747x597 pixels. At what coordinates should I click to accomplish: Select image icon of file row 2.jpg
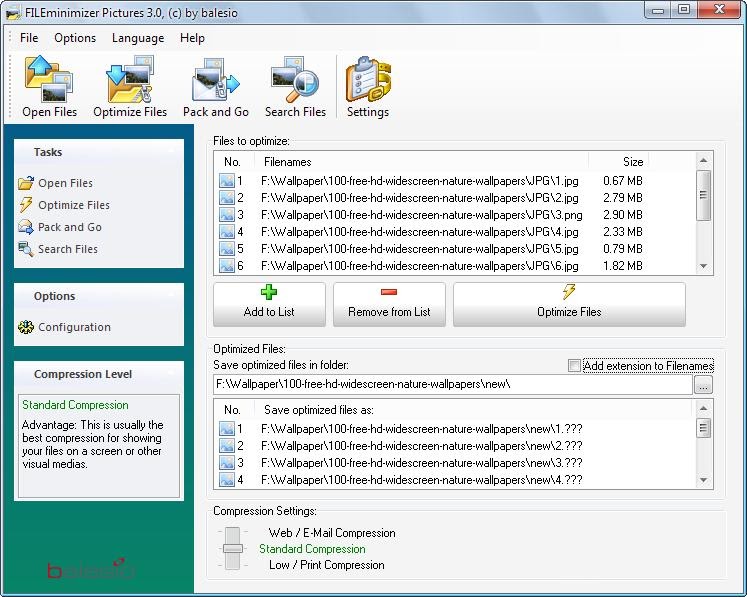pyautogui.click(x=227, y=198)
